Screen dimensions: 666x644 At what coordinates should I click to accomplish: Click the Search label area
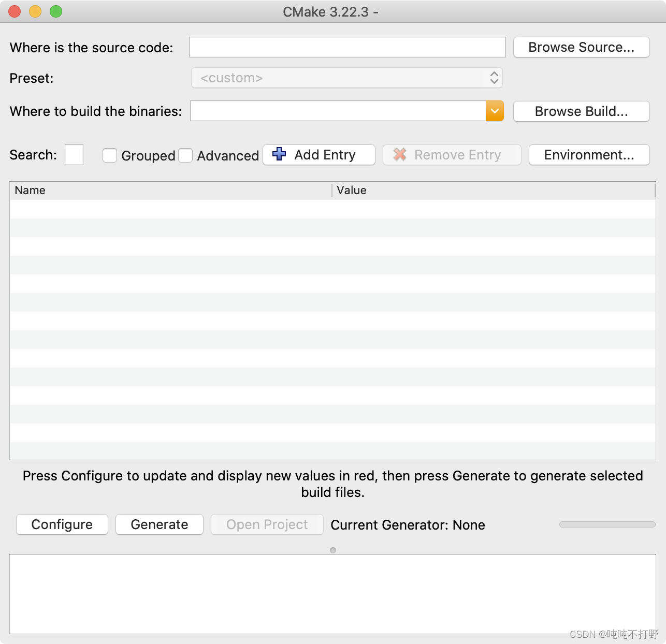33,154
